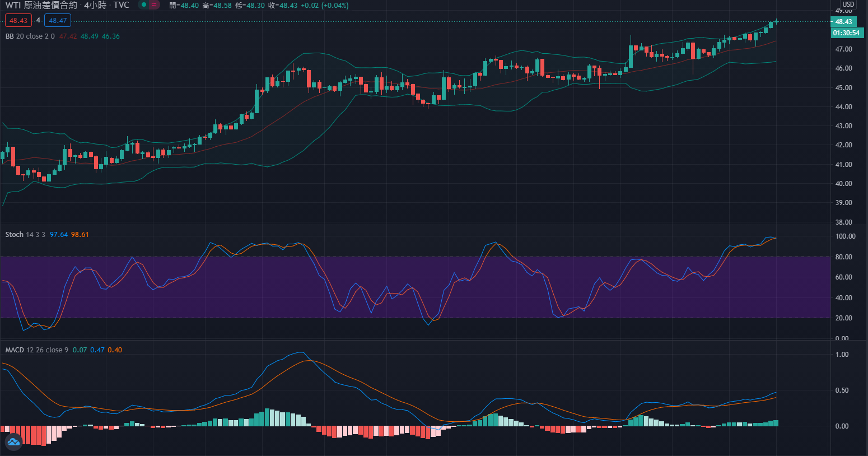The width and height of the screenshot is (868, 456).
Task: Select the MACD 12 26 close 9 legend
Action: pyautogui.click(x=36, y=350)
